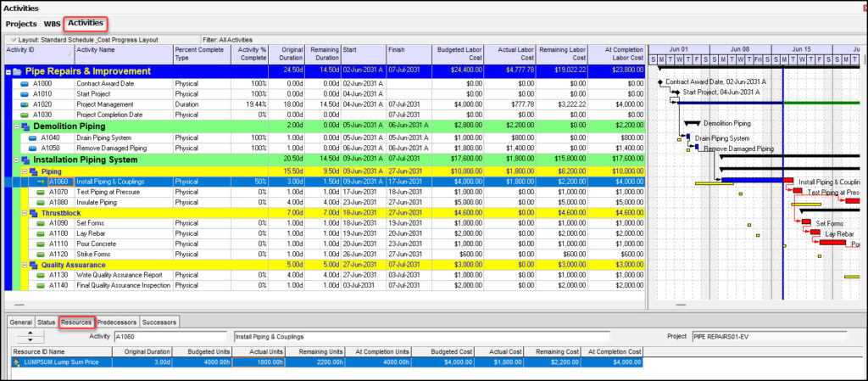Click the Activity ID field showing A1060
This screenshot has height=381, width=868.
click(x=170, y=337)
